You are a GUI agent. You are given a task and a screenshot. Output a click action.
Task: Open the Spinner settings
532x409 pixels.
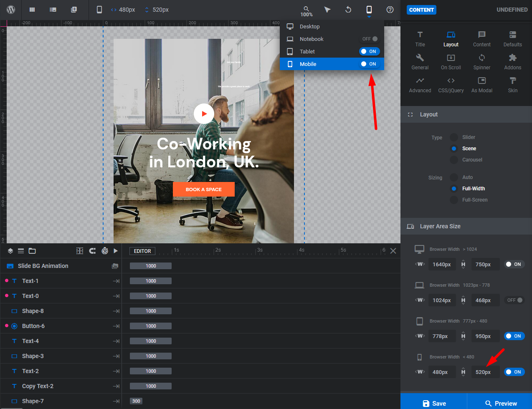pyautogui.click(x=482, y=62)
